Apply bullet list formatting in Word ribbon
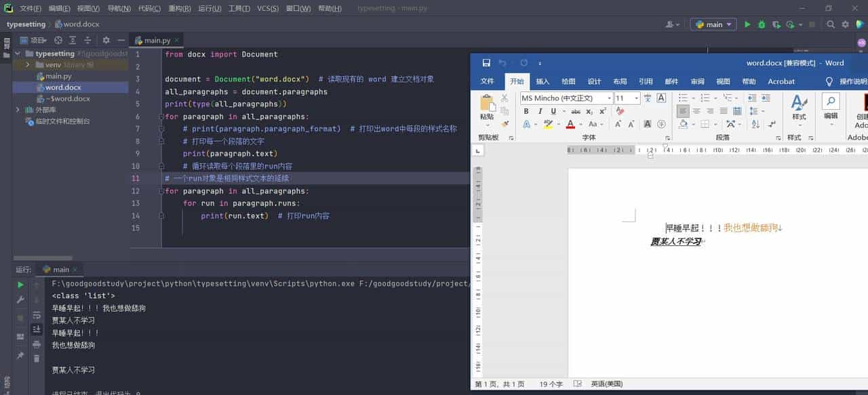Screen dimensions: 868x395 click(x=683, y=98)
